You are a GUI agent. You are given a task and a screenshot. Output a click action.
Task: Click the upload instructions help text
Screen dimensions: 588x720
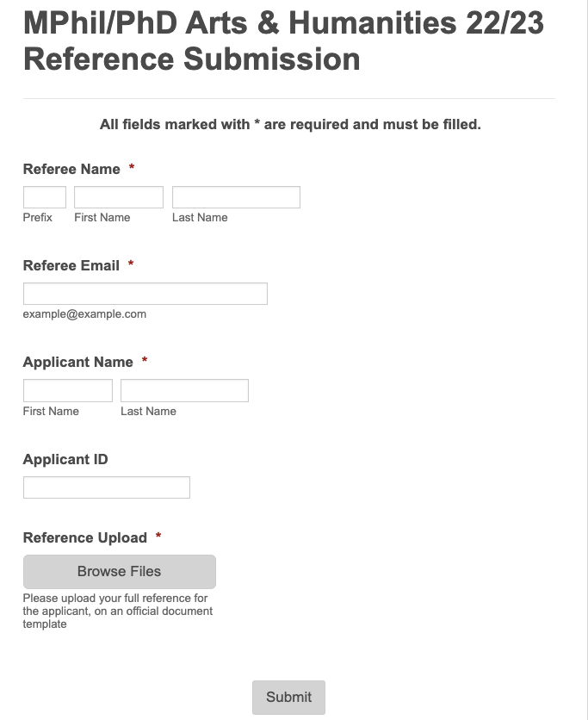[117, 611]
